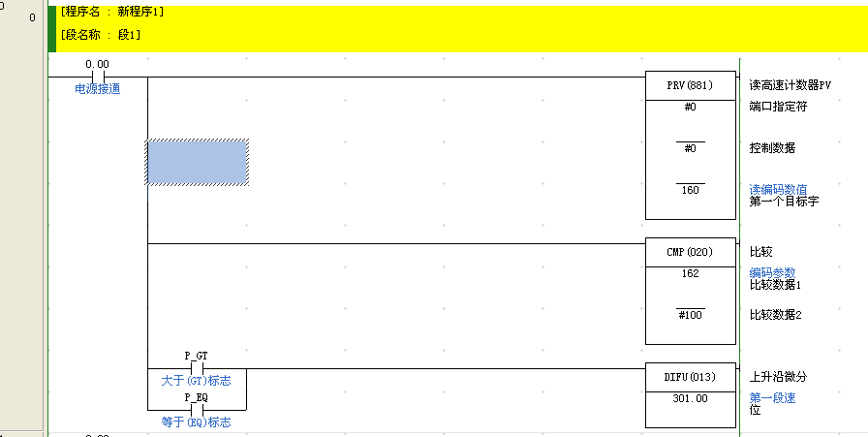Click the 编码参数 comment label
The height and width of the screenshot is (437, 868).
[772, 272]
